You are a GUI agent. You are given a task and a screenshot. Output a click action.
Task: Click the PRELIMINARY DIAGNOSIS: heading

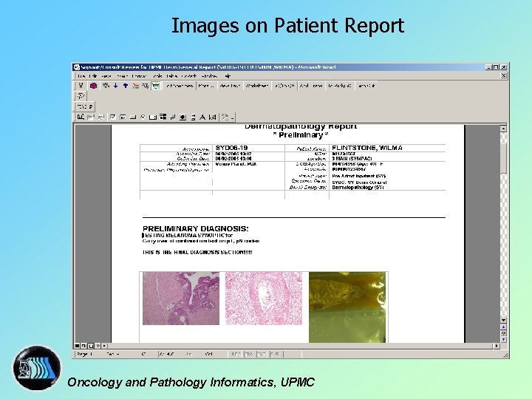(195, 228)
